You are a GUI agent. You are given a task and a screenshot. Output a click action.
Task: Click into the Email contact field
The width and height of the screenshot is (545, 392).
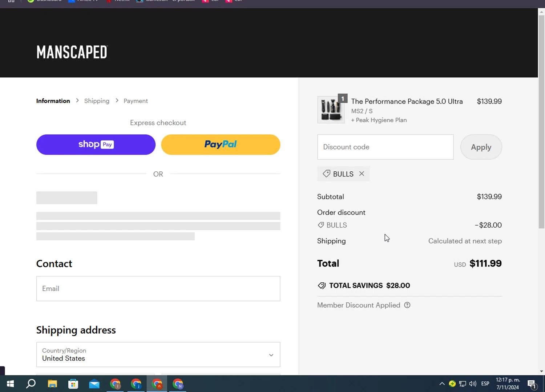pyautogui.click(x=158, y=289)
